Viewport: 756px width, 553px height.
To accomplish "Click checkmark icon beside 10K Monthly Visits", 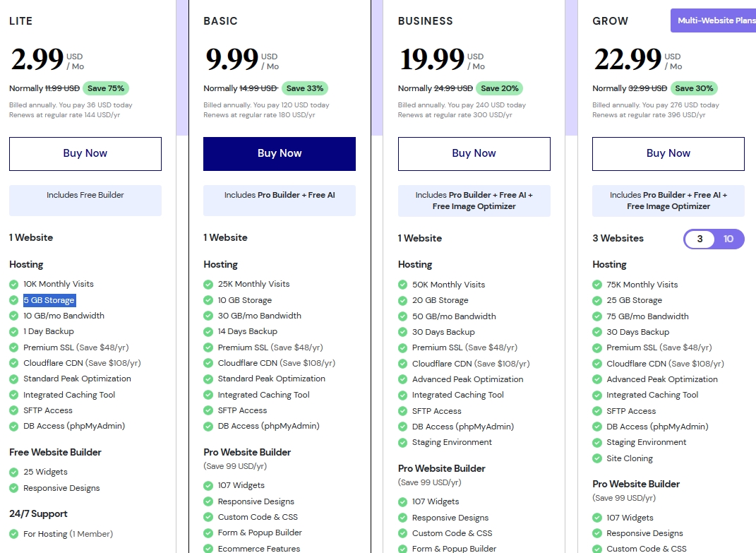I will pyautogui.click(x=14, y=284).
